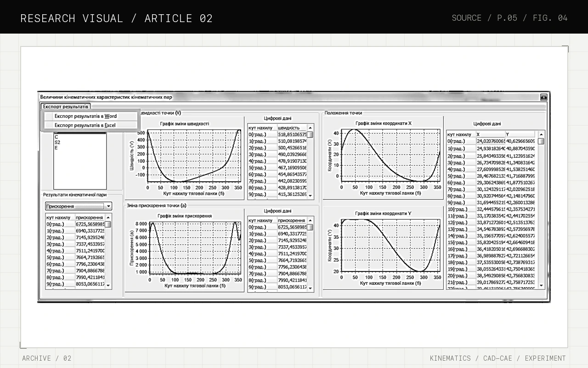Select X cell 32,444579615
This screenshot has height=368, width=588.
(491, 209)
